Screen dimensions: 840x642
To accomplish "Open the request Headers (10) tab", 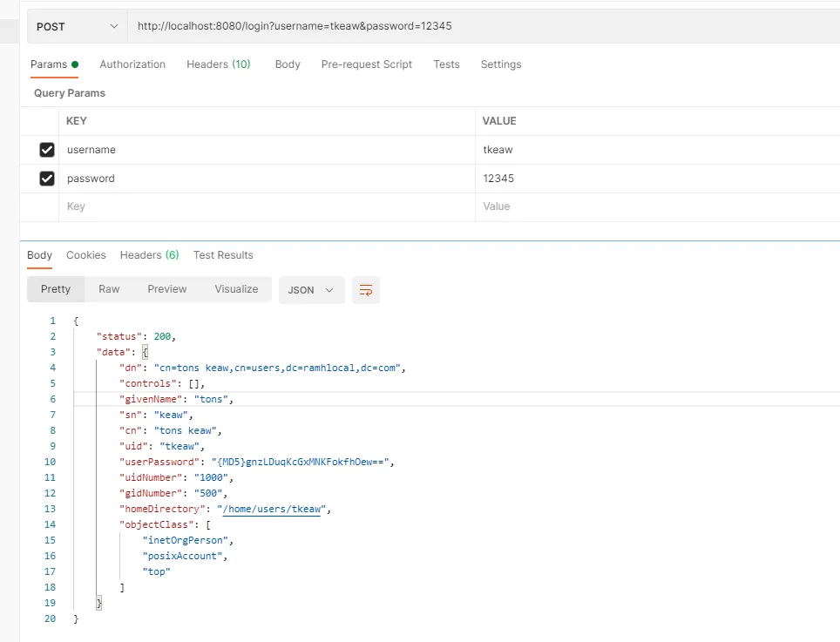I will pyautogui.click(x=218, y=64).
